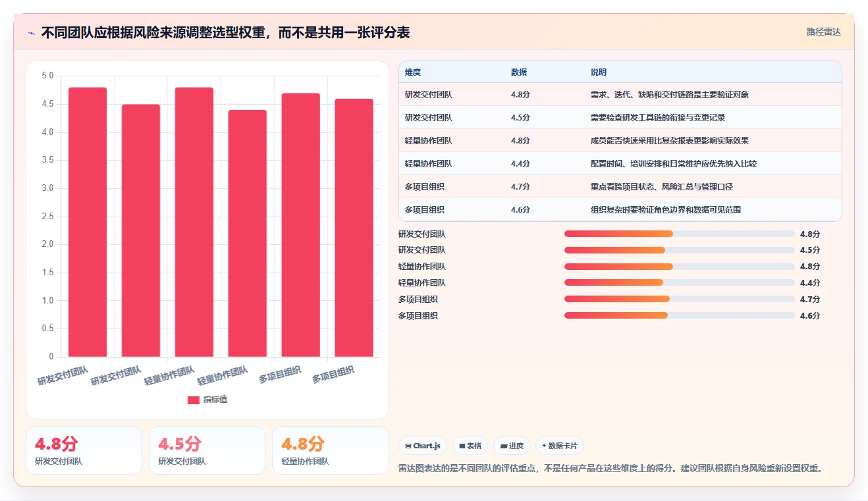This screenshot has width=868, height=501.
Task: Select the 表格 tag chip
Action: click(470, 446)
